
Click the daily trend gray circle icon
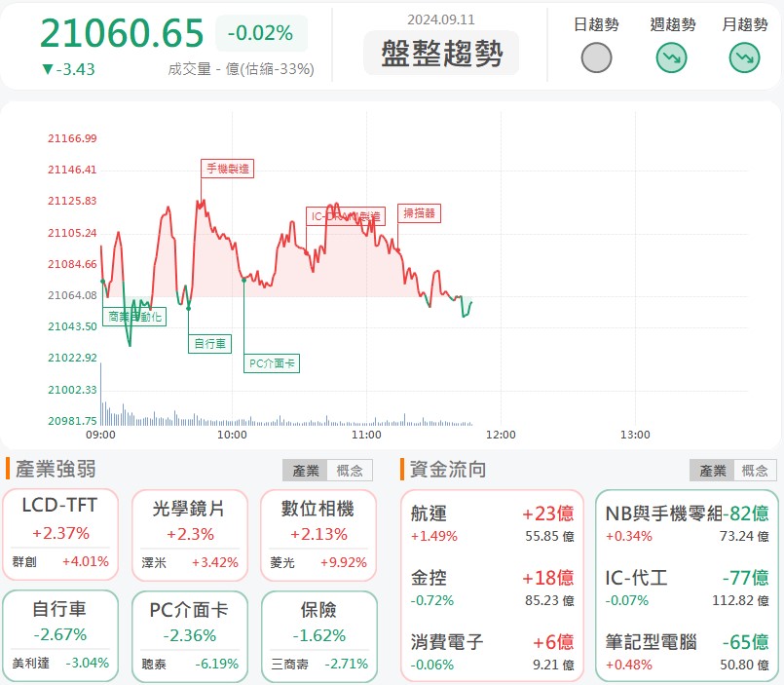596,58
